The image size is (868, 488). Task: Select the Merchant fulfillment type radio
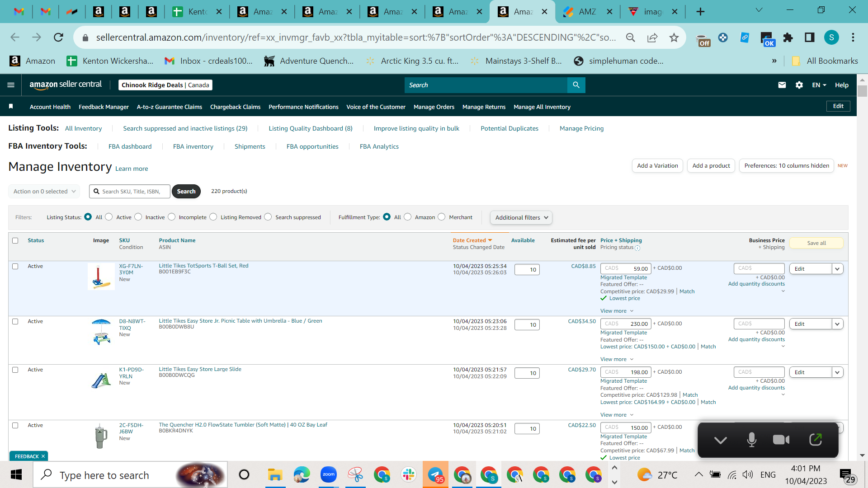point(442,217)
